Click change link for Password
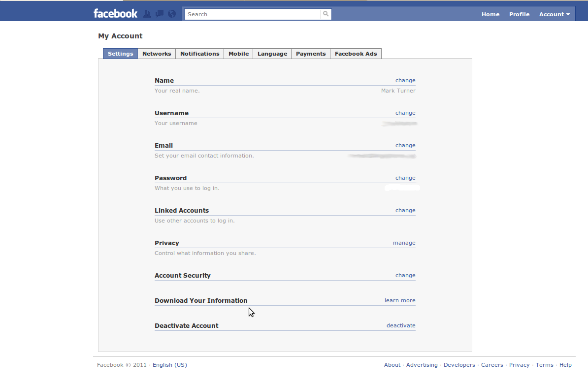 [x=405, y=178]
